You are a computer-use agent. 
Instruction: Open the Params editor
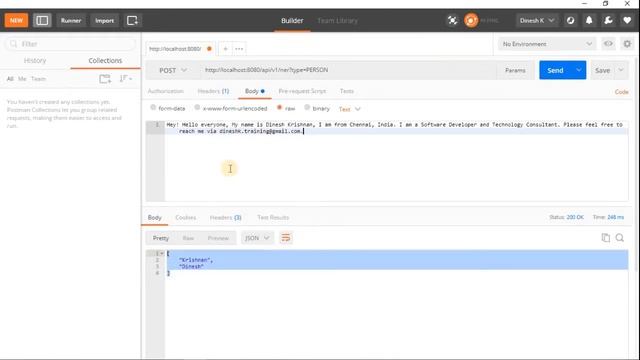pyautogui.click(x=515, y=70)
